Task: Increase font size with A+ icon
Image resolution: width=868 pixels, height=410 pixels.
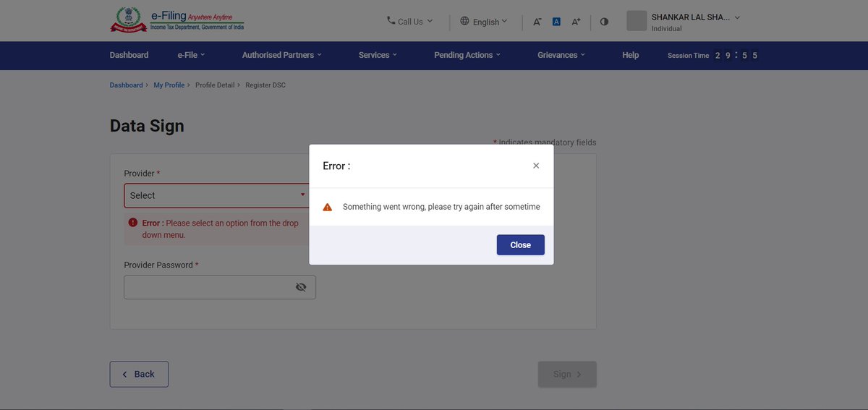Action: pos(576,22)
